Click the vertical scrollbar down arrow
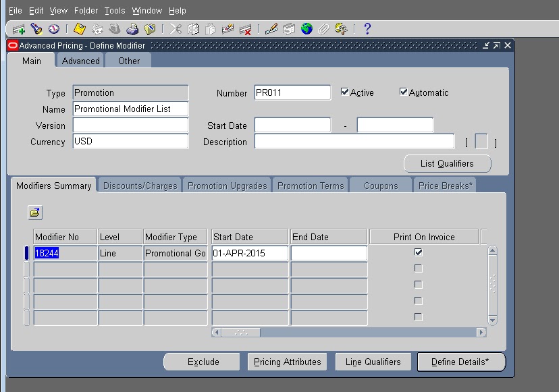Screen dimensions: 559x392 pyautogui.click(x=492, y=320)
